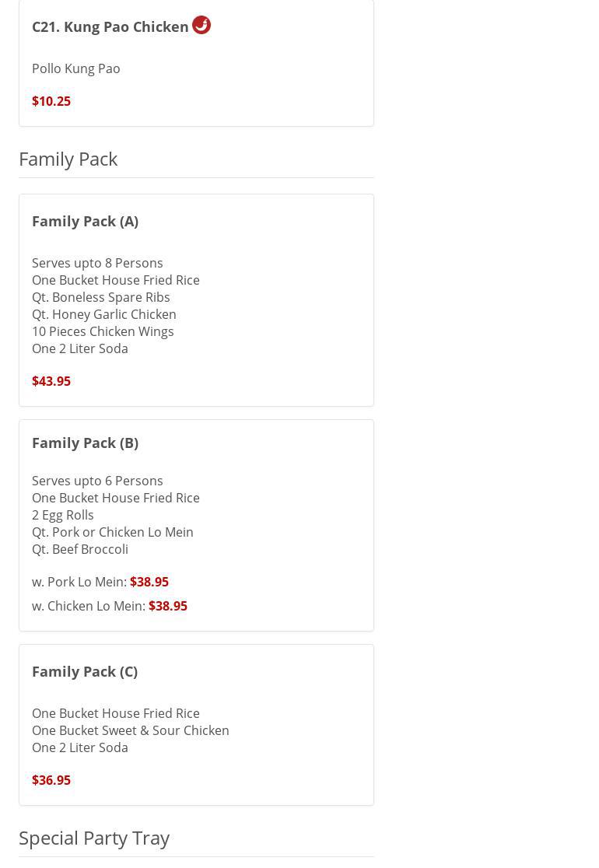Open the Family Pack (A) item

click(x=85, y=221)
